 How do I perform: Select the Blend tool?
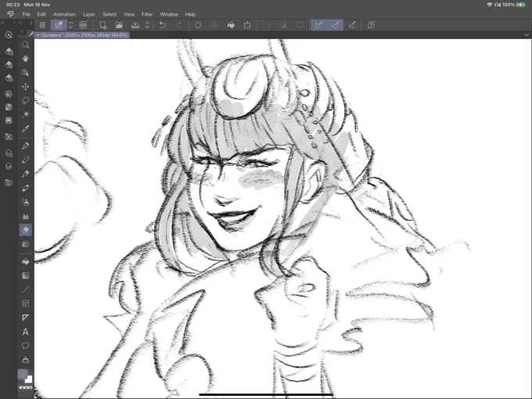26,244
